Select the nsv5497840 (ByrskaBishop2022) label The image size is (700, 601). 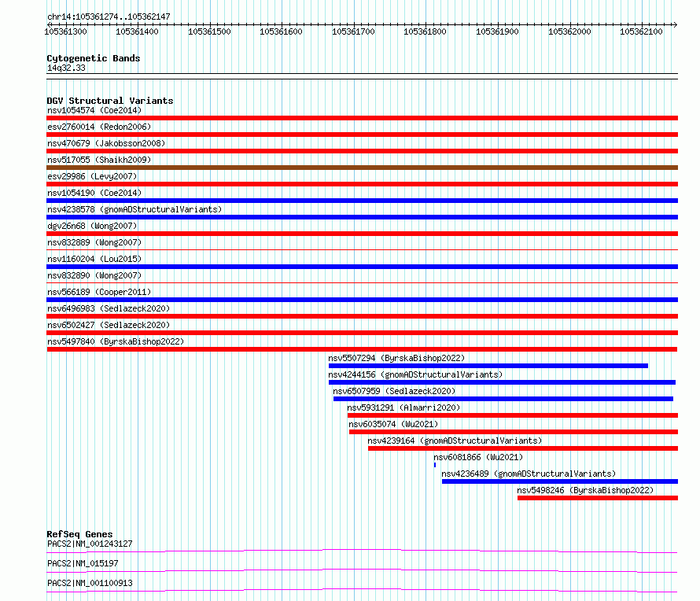click(116, 341)
